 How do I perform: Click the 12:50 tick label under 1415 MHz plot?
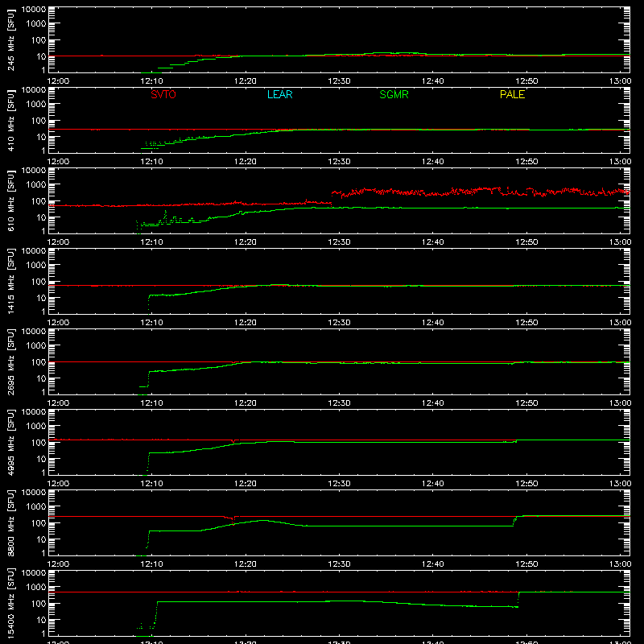[x=526, y=323]
